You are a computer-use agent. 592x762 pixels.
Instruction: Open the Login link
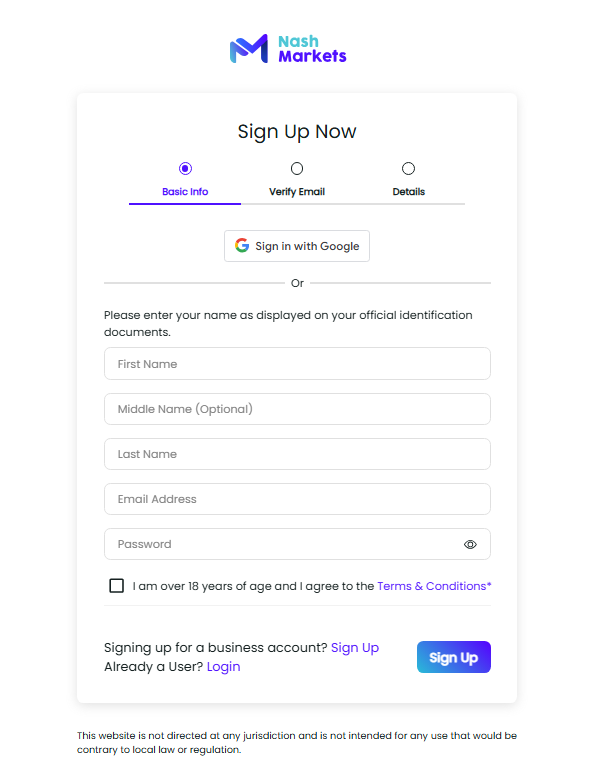click(x=224, y=667)
